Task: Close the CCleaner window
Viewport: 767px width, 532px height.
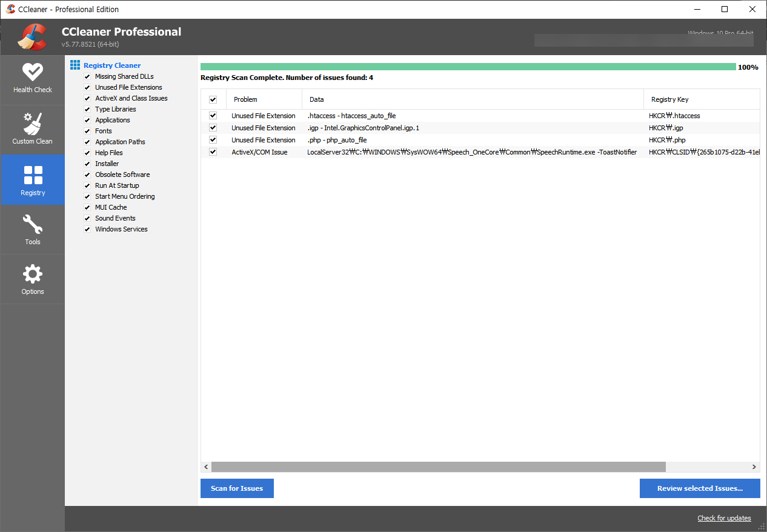Action: pyautogui.click(x=752, y=9)
